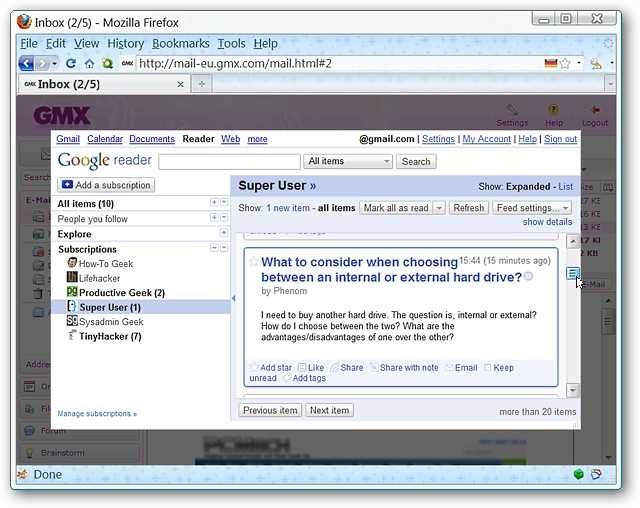Click the GMX Settings icon

pyautogui.click(x=512, y=110)
